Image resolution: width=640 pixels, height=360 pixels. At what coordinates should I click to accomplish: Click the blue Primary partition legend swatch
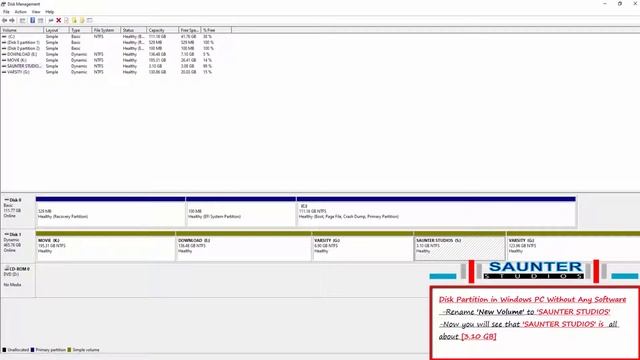(x=33, y=350)
